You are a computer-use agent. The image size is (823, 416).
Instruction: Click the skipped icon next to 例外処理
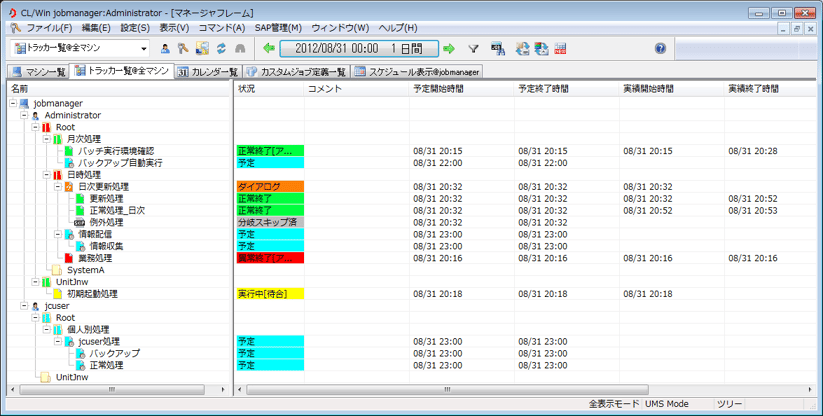[80, 222]
